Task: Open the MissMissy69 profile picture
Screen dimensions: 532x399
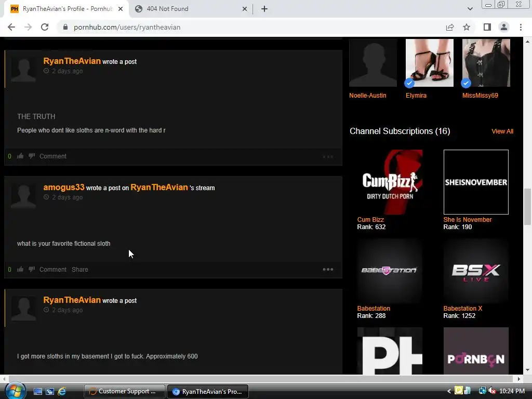Action: (486, 63)
